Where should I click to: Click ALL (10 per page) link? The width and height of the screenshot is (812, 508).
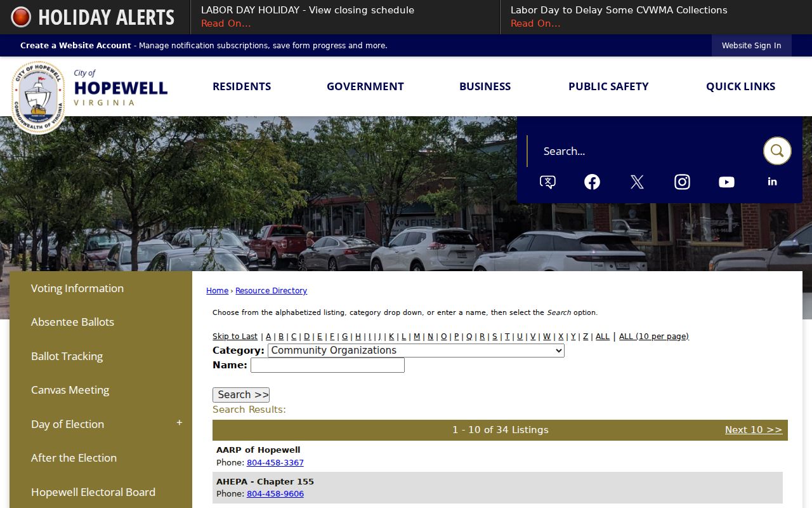click(x=654, y=337)
